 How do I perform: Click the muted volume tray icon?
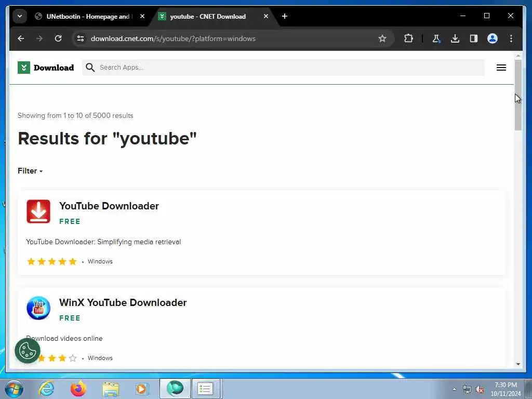click(480, 389)
